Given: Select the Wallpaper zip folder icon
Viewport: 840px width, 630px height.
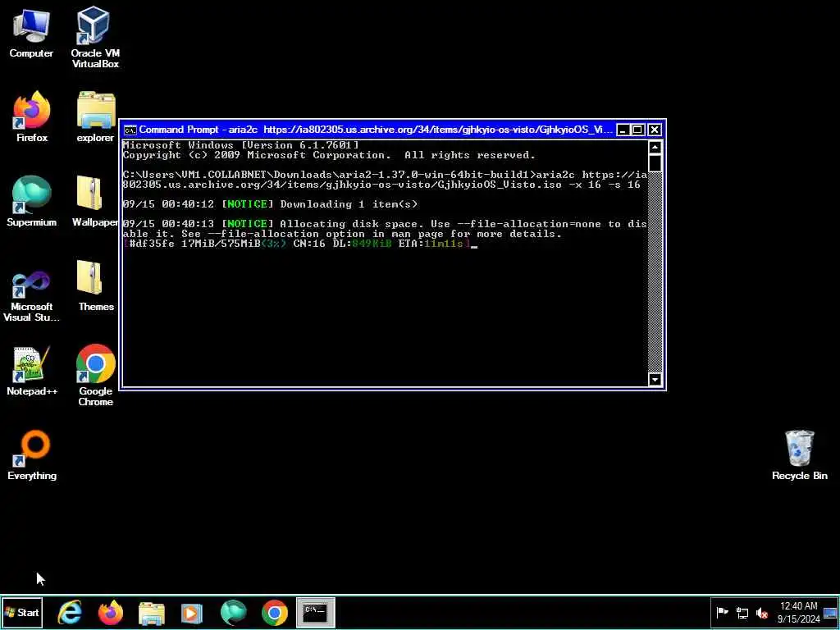Looking at the screenshot, I should pyautogui.click(x=95, y=201).
